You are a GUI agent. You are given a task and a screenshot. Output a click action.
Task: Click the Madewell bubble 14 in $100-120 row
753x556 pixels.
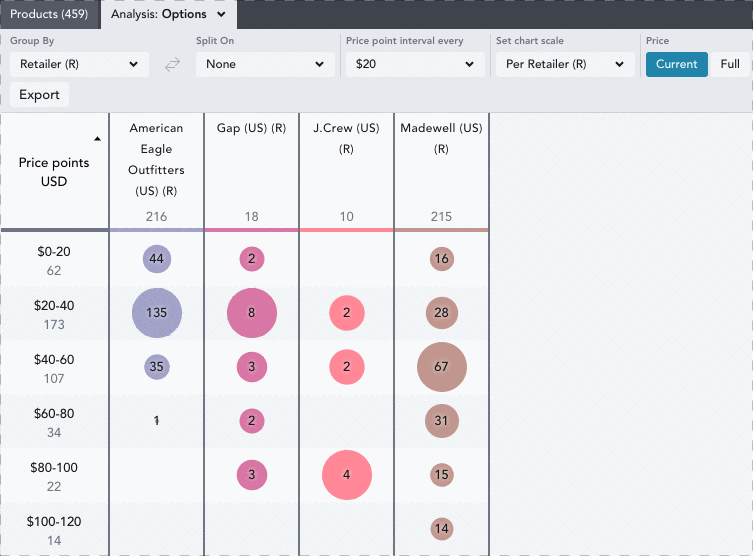tap(442, 529)
